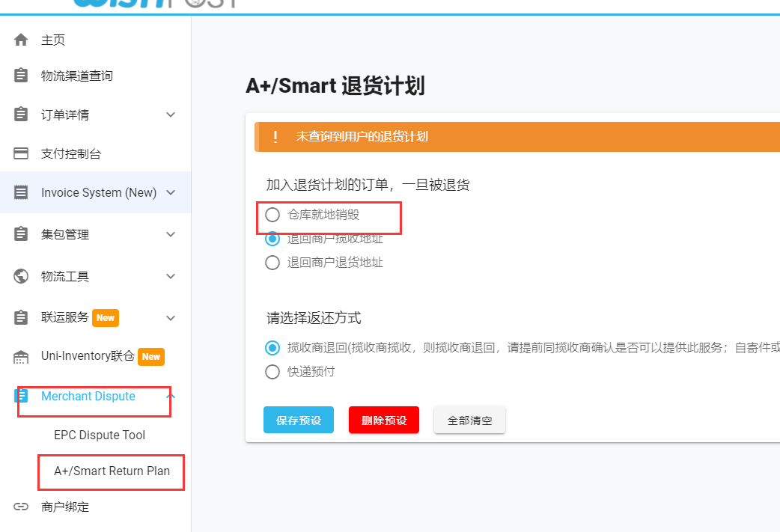The image size is (780, 532).
Task: Click the globe icon beside 物流工具
Action: (21, 275)
